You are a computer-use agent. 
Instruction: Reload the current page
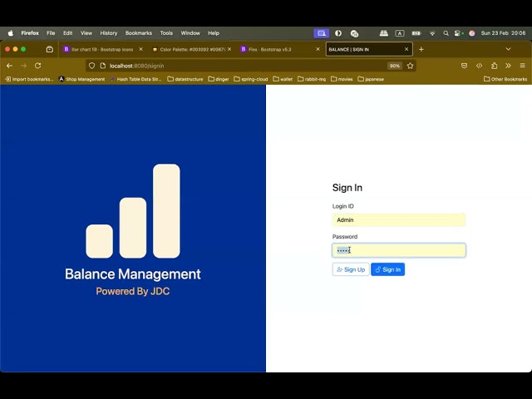point(38,66)
